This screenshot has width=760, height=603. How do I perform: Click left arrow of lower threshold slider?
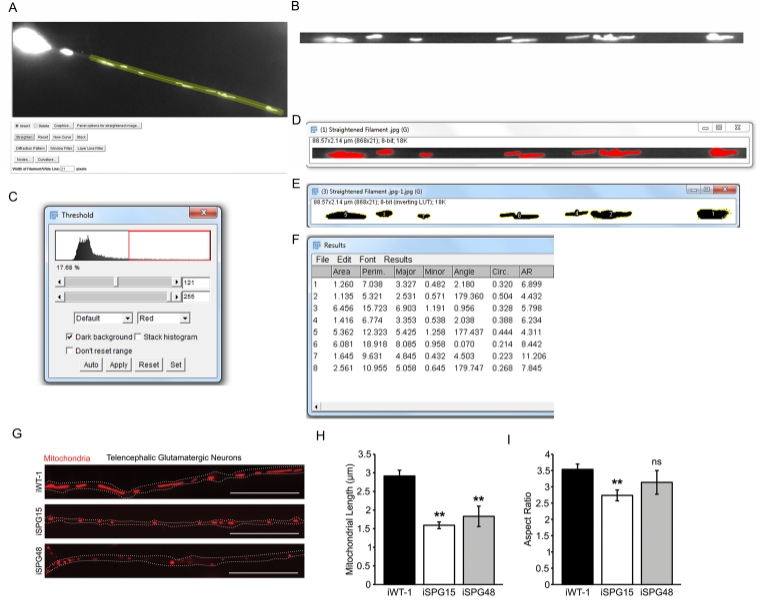coord(60,282)
